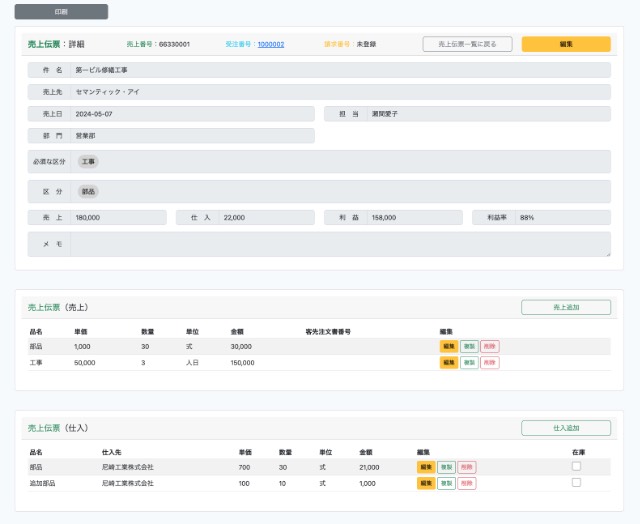Click the 部門 field 営業部
This screenshot has width=640, height=524.
tap(192, 136)
